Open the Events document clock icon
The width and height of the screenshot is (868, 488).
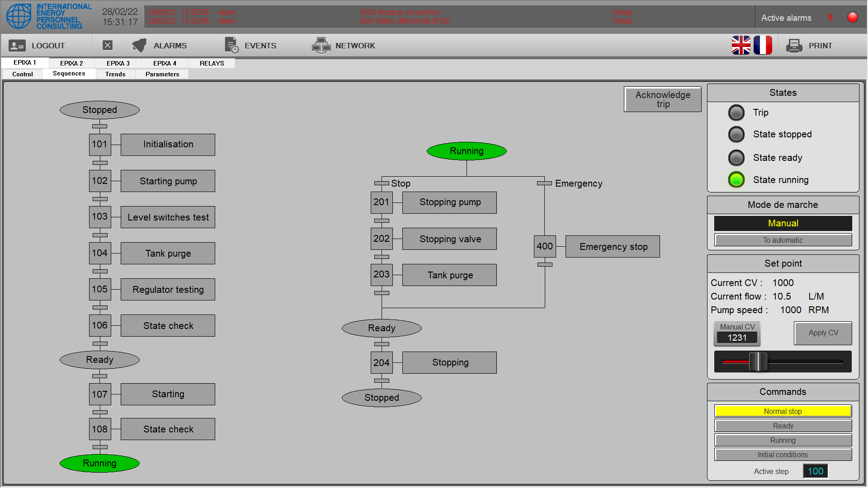coord(231,45)
